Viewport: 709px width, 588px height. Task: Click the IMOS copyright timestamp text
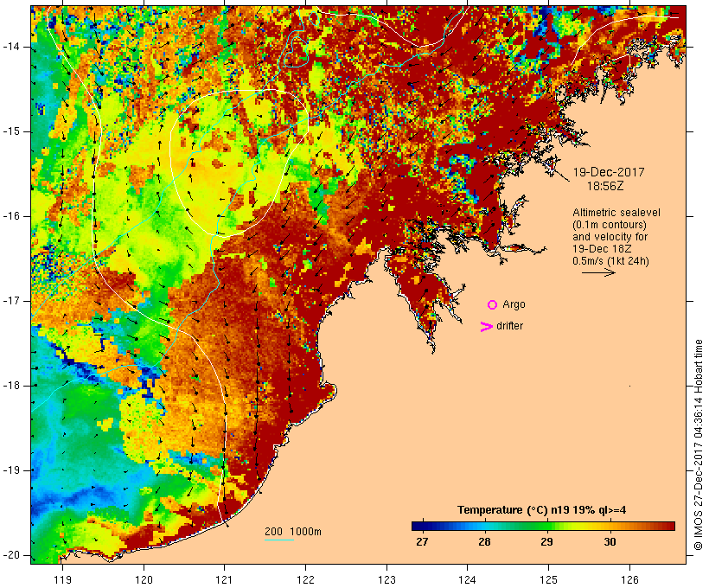699,444
